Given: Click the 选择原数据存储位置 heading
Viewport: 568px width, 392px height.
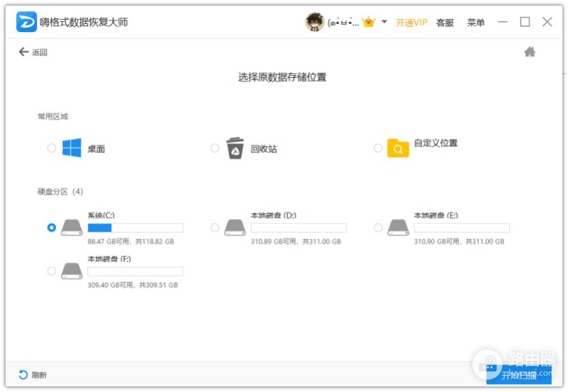Looking at the screenshot, I should pos(282,77).
